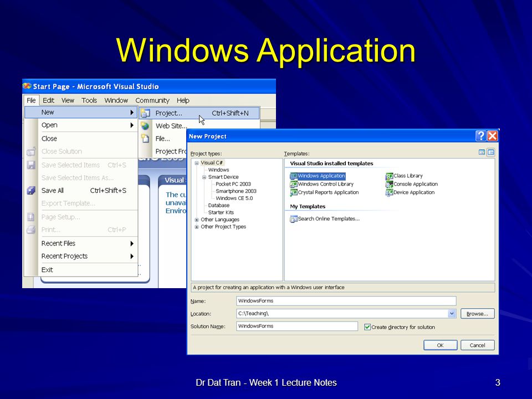This screenshot has height=399, width=532.
Task: Open the Help menu
Action: click(x=183, y=100)
